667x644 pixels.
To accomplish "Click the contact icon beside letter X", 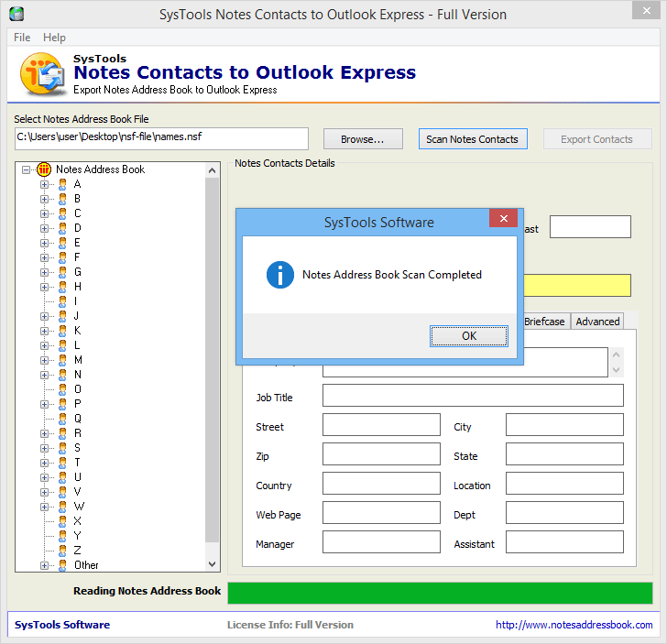I will (x=62, y=521).
